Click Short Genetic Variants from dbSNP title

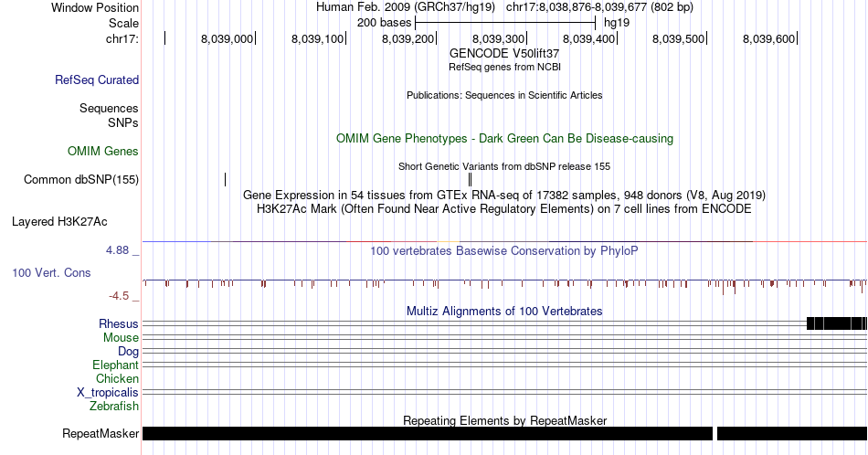504,166
